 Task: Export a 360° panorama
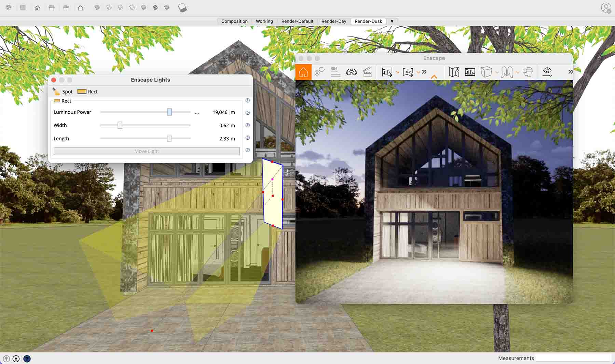409,72
